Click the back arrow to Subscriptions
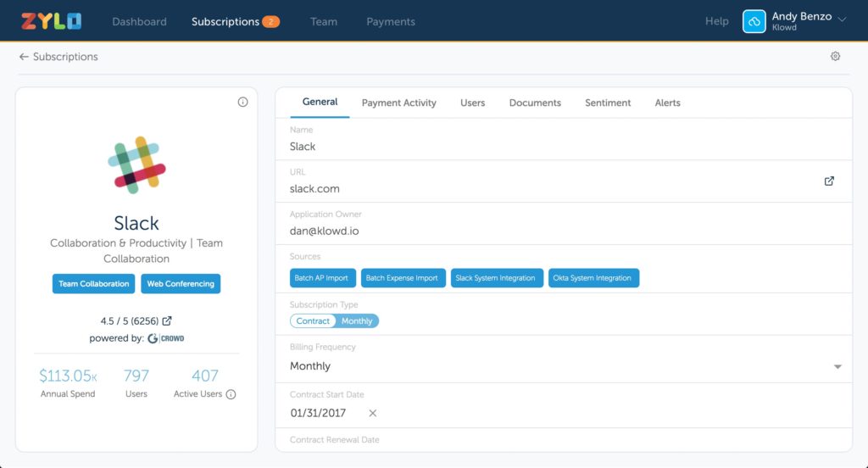 tap(24, 57)
